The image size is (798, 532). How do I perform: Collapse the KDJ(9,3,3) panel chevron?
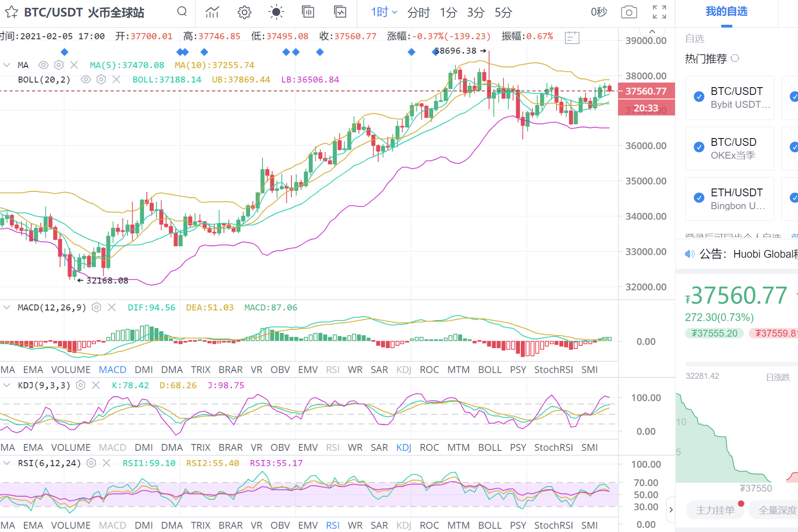[x=7, y=385]
